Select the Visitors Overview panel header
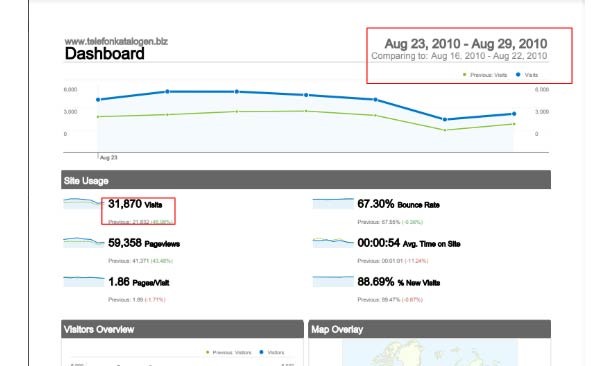Image resolution: width=613 pixels, height=366 pixels. pos(182,329)
